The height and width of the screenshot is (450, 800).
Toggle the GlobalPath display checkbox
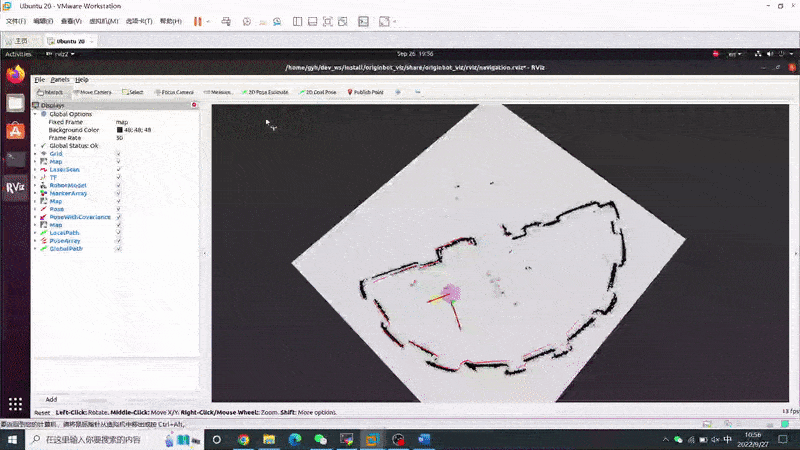(118, 249)
